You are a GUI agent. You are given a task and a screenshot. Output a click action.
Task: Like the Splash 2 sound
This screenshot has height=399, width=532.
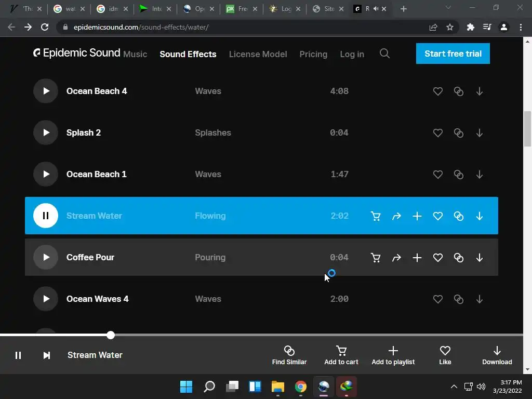click(x=437, y=133)
